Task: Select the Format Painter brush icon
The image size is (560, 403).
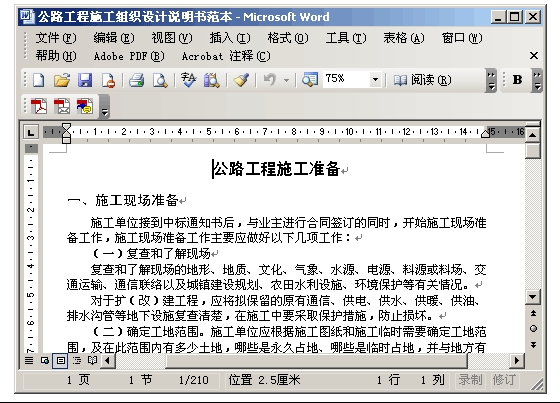Action: click(x=241, y=80)
